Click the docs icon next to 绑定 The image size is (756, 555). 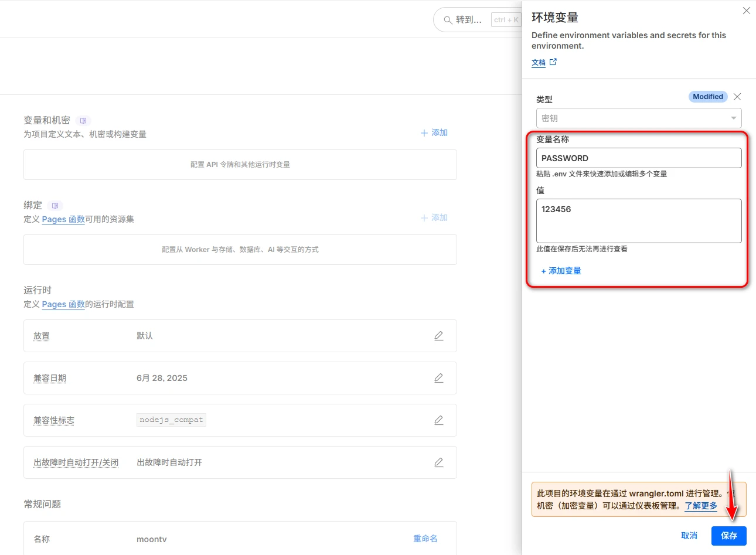tap(55, 206)
